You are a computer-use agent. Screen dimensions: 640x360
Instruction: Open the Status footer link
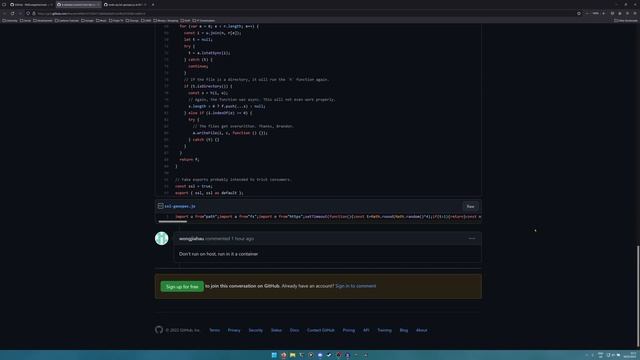(x=276, y=330)
